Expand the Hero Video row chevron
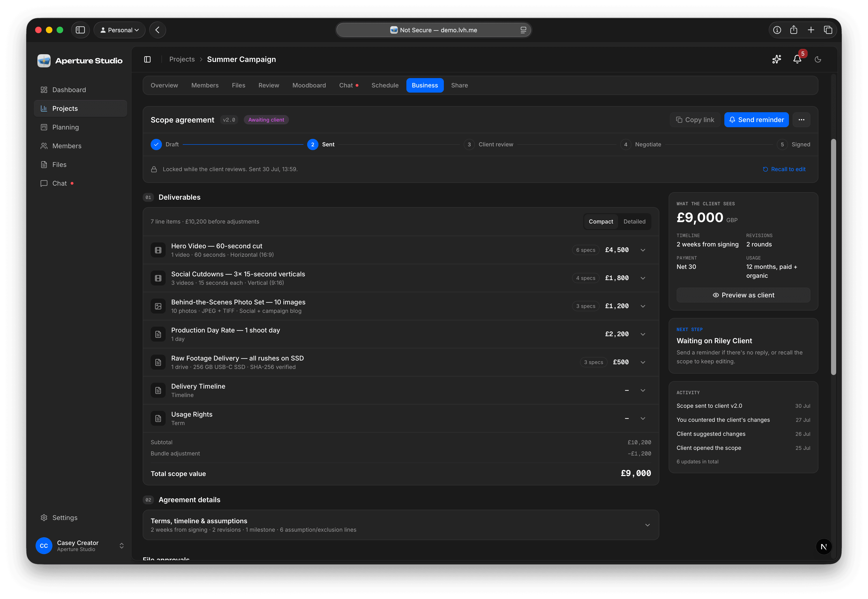Screen dimensions: 868x599 (643, 250)
